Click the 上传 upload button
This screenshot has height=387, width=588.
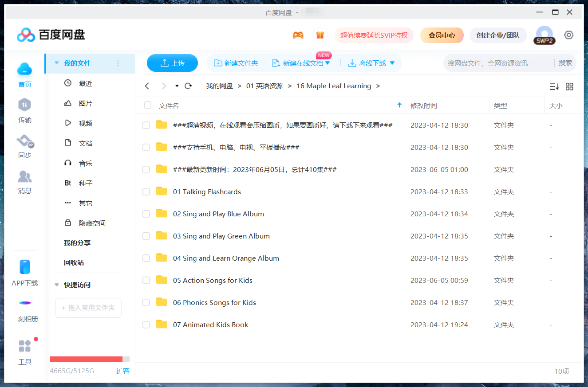pos(172,63)
